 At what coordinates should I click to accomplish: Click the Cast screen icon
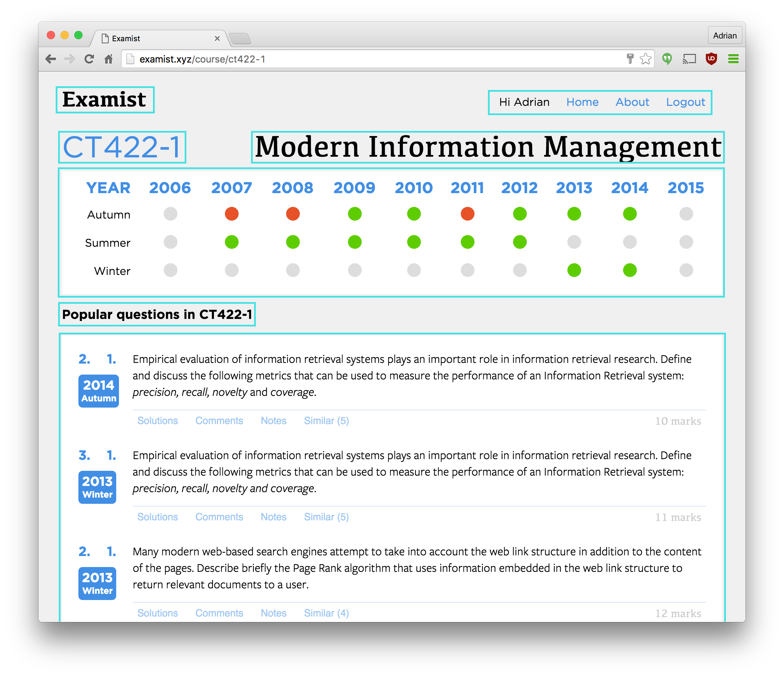click(x=689, y=59)
